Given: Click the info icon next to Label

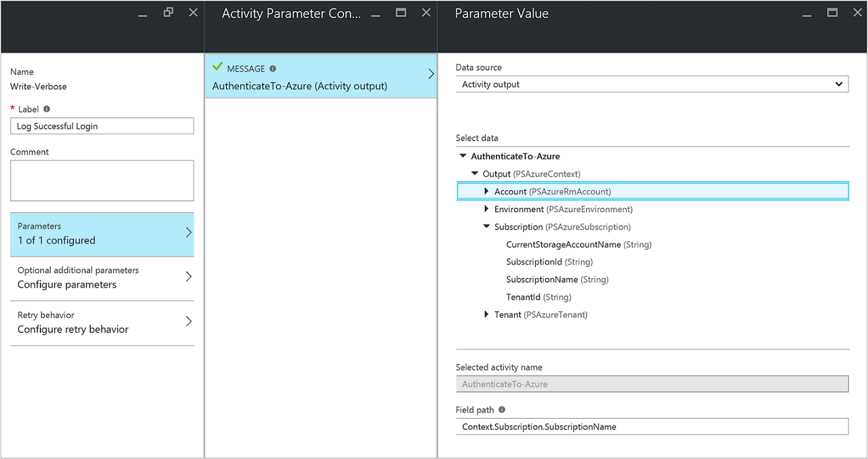Looking at the screenshot, I should [x=47, y=109].
